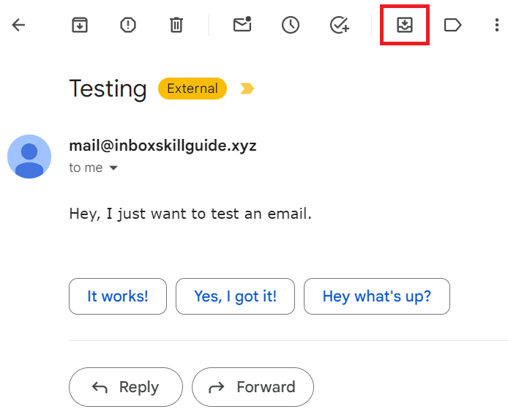The height and width of the screenshot is (420, 508).
Task: Toggle the yellow importance marker
Action: click(247, 89)
